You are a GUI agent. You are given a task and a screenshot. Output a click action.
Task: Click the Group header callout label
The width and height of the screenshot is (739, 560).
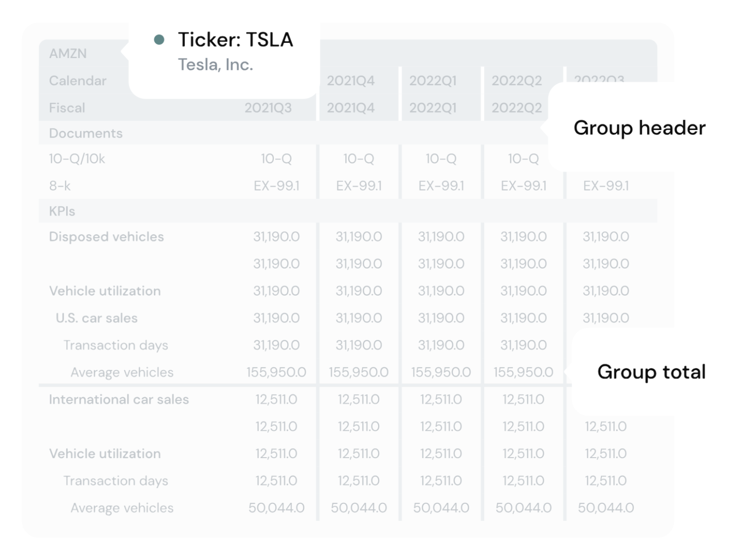[639, 128]
